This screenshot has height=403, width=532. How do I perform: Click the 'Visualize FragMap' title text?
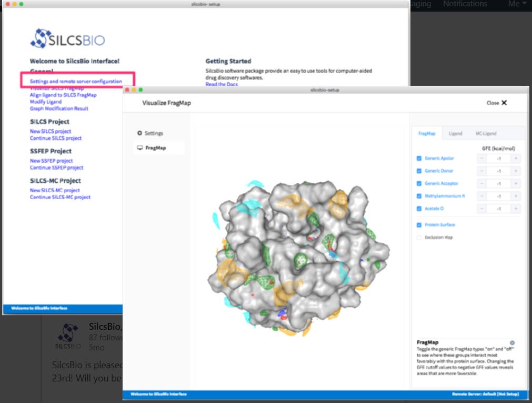point(167,103)
